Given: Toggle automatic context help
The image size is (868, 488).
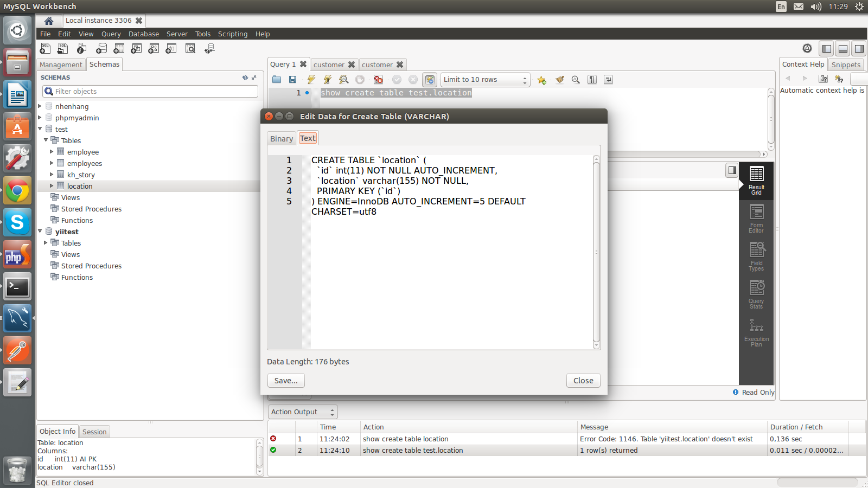Looking at the screenshot, I should coord(839,79).
